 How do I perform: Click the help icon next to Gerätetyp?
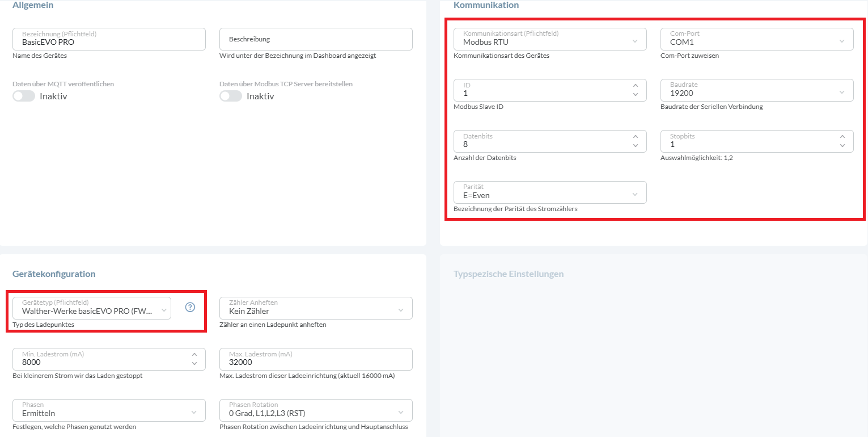(190, 307)
